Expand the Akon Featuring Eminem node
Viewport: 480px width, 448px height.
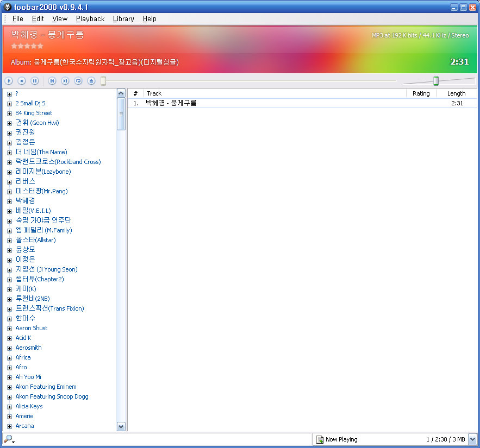pos(9,387)
